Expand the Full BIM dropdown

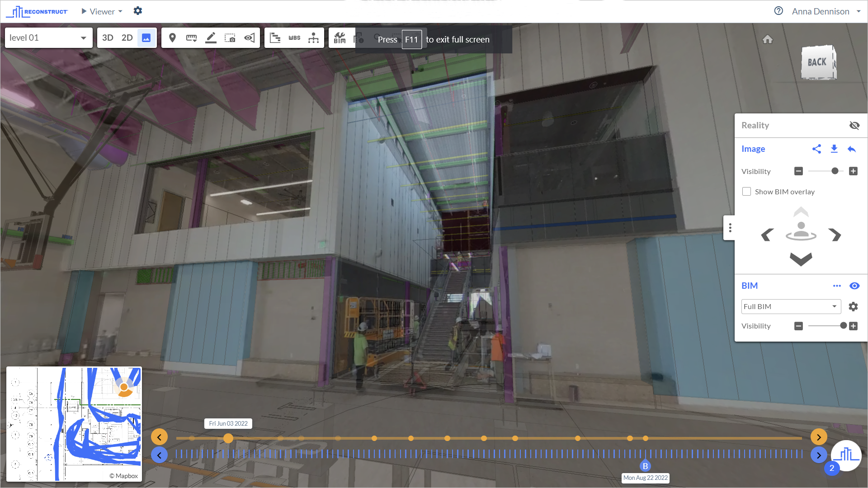(791, 307)
